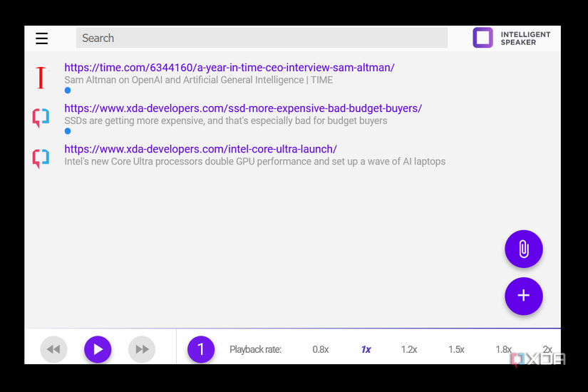Image resolution: width=588 pixels, height=392 pixels.
Task: Click the Search input field
Action: click(262, 38)
